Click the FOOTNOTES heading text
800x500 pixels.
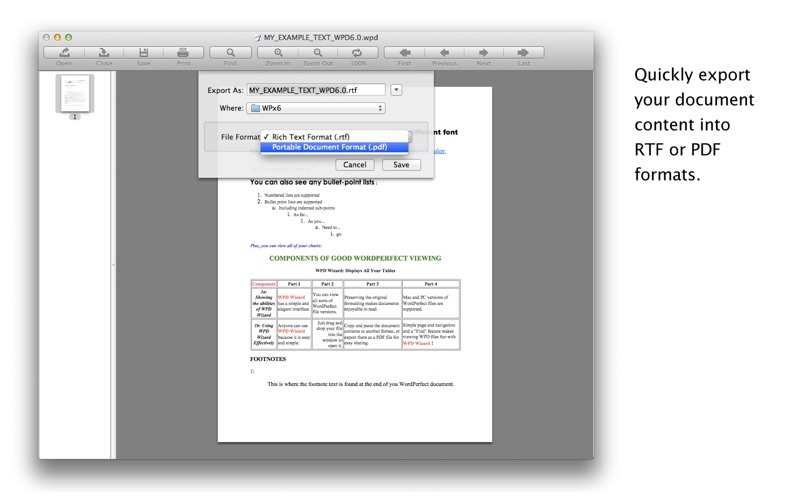click(268, 359)
